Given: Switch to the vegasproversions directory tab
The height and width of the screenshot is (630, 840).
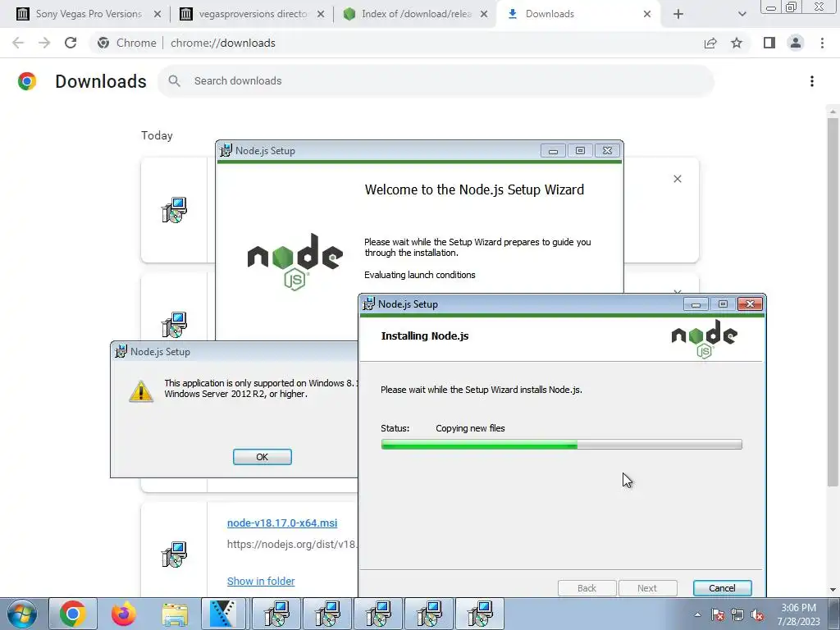Looking at the screenshot, I should click(253, 14).
